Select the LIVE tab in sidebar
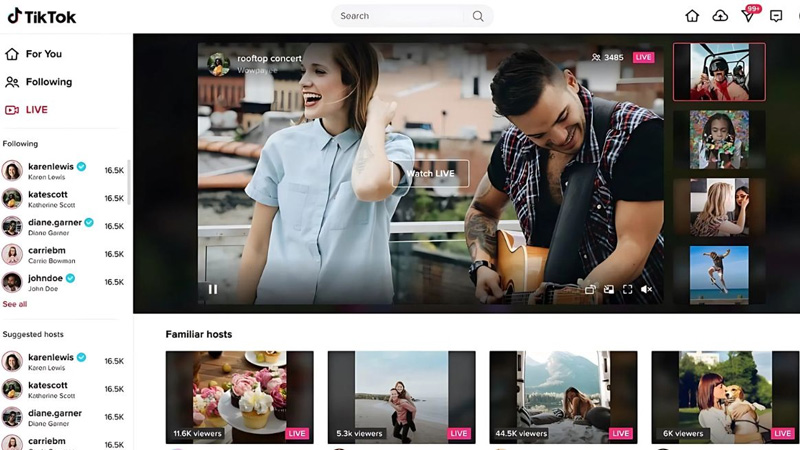Screen dimensions: 800x450 click(36, 110)
